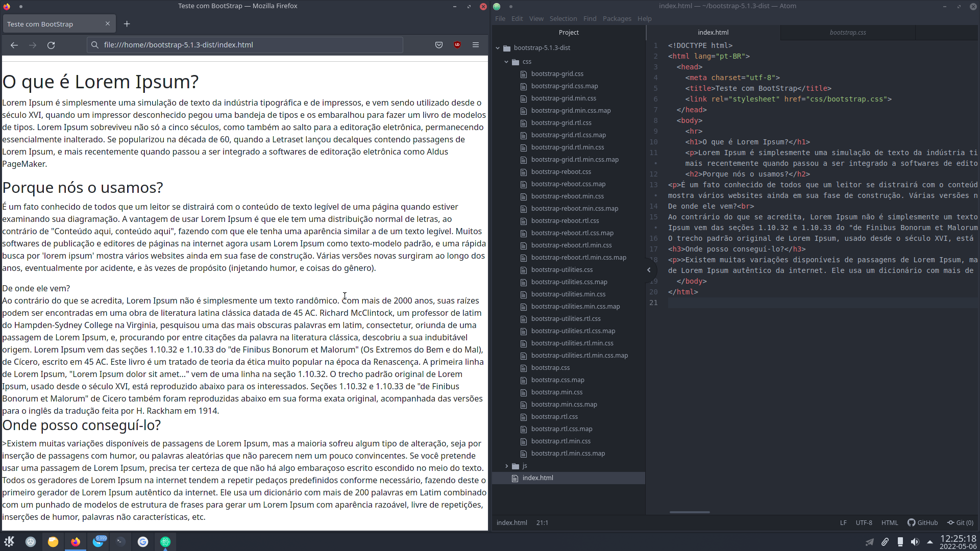This screenshot has height=551, width=980.
Task: Open bootstrap-reboot.min.css file
Action: click(567, 196)
